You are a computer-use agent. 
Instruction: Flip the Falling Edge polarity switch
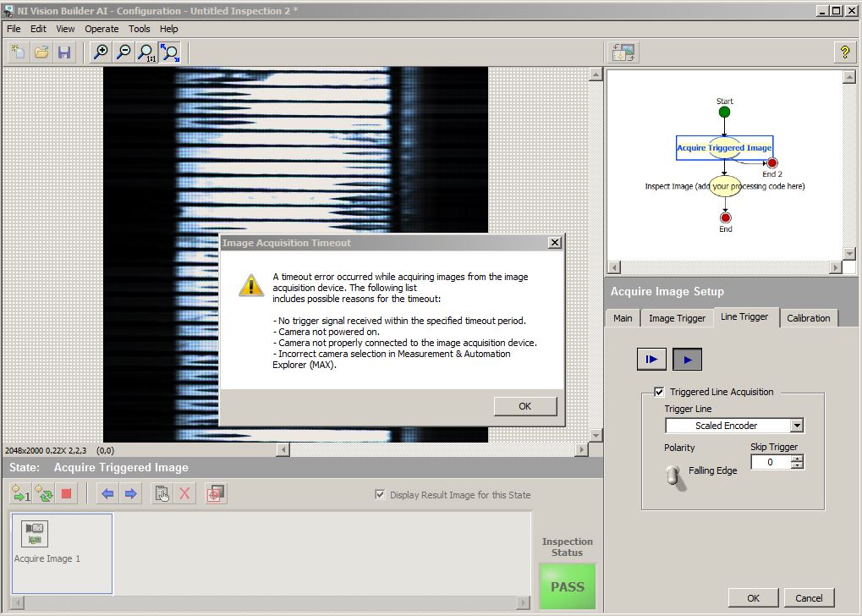674,476
